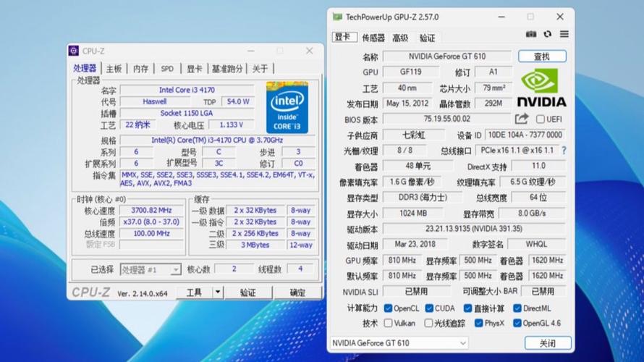Click the core voltage value 1.133 V
Image resolution: width=644 pixels, height=362 pixels.
coord(232,125)
